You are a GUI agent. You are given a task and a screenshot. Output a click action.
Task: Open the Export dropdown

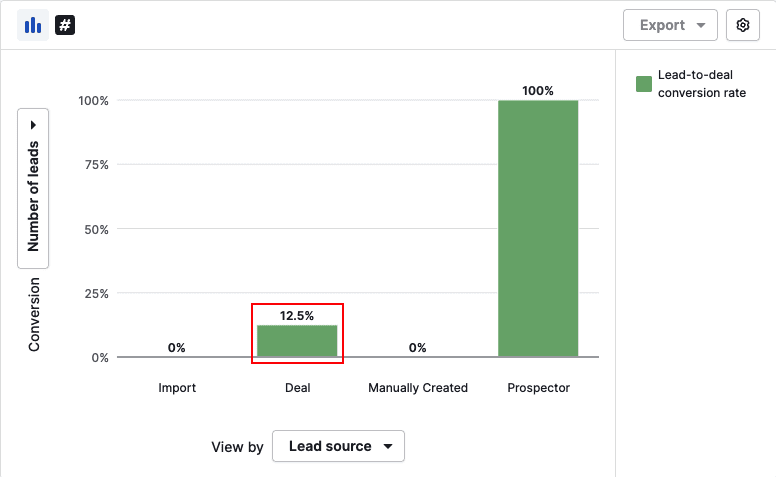(x=670, y=25)
